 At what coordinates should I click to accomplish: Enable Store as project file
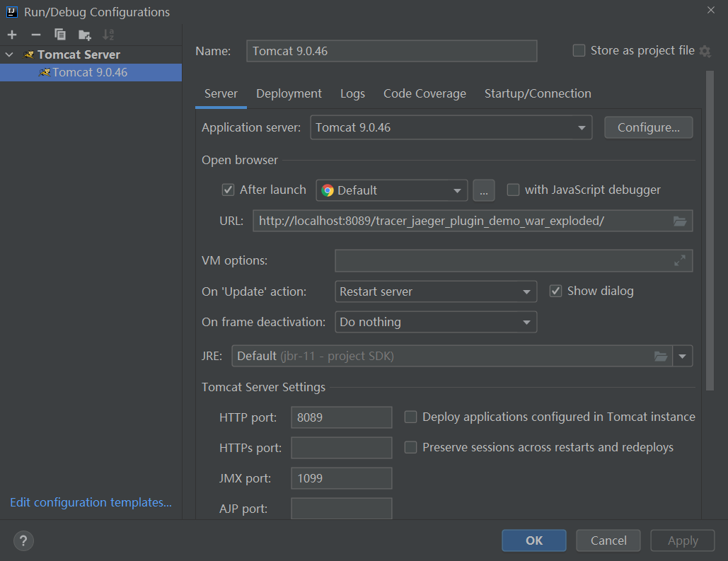pos(579,50)
